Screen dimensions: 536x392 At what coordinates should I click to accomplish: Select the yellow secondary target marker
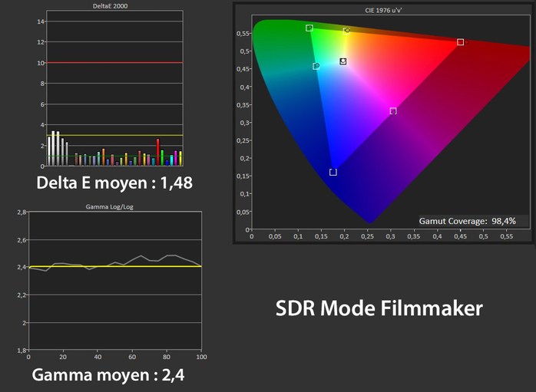[347, 31]
